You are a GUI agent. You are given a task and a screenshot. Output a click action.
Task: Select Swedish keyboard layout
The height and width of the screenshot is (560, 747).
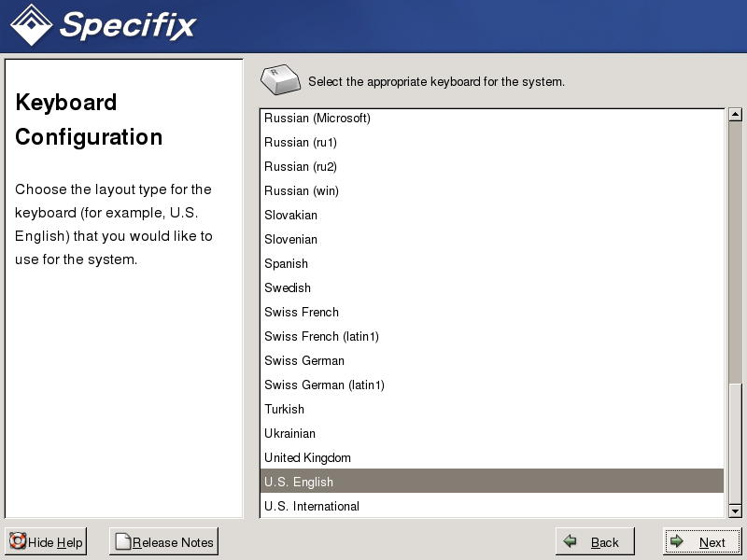(288, 288)
